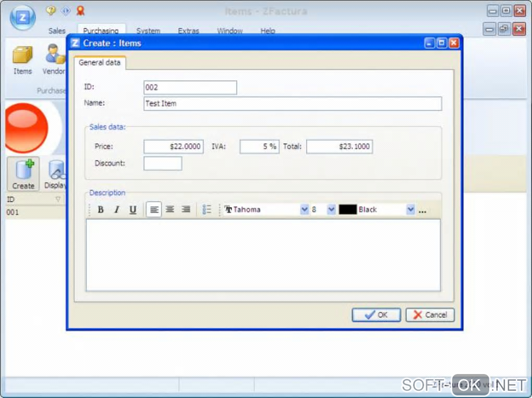Toggle underline formatting in Description
This screenshot has width=532, height=398.
(x=132, y=209)
